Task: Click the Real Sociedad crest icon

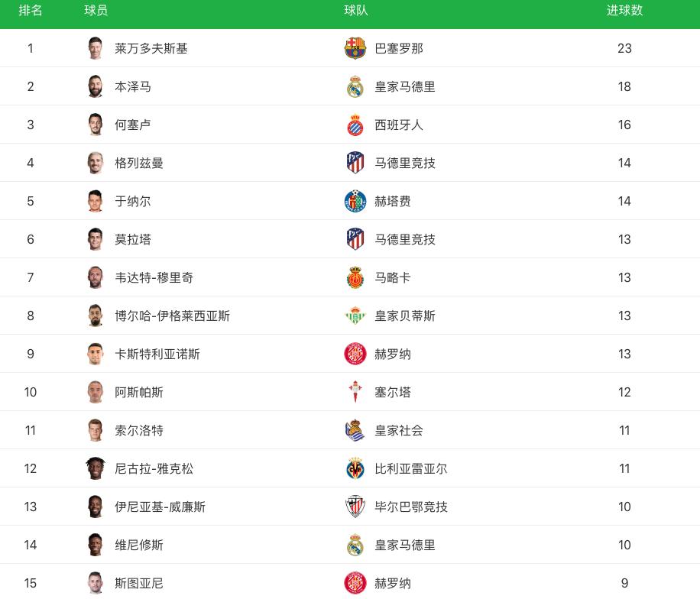Action: pos(355,430)
